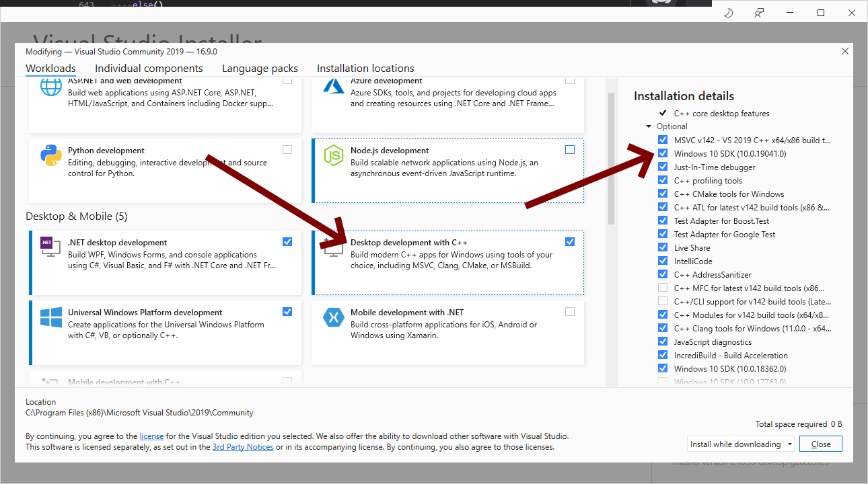Screen dimensions: 868x484
Task: Click the ASP.NET globe workload icon
Action: [x=51, y=87]
